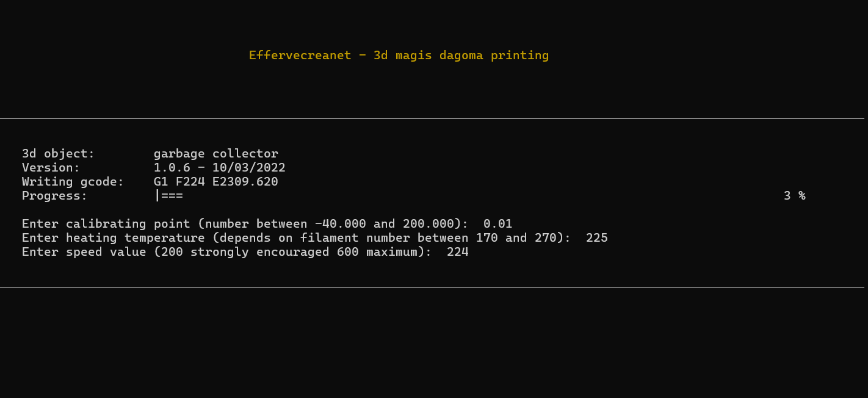This screenshot has width=868, height=398.
Task: Click the '3d object:' label
Action: tap(59, 154)
